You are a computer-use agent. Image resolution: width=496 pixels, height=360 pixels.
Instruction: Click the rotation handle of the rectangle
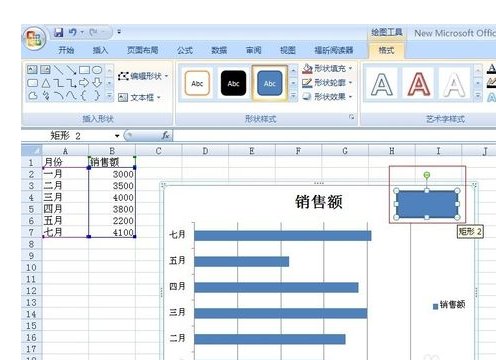click(x=427, y=175)
